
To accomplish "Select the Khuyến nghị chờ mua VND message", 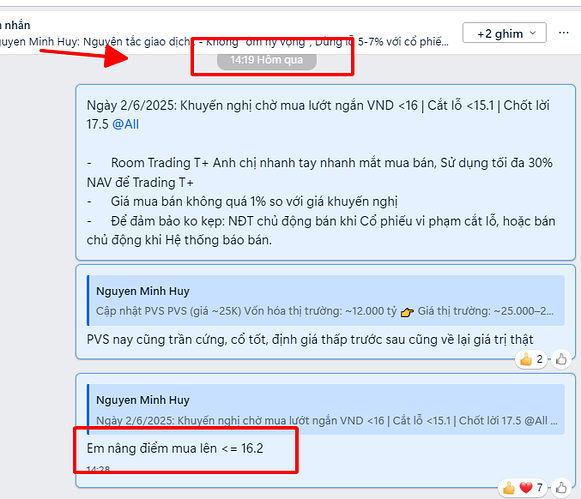I will click(325, 172).
